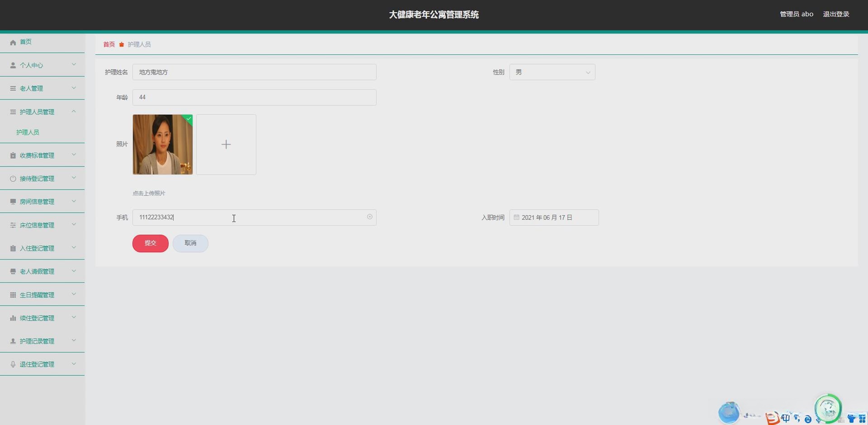
Task: Click 退出登录 in the top bar
Action: click(x=836, y=14)
